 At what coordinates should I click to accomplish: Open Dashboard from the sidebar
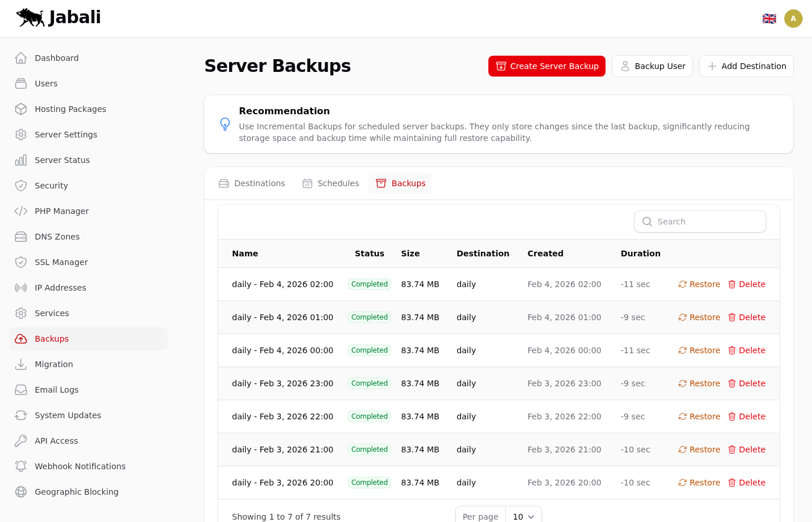click(x=56, y=58)
